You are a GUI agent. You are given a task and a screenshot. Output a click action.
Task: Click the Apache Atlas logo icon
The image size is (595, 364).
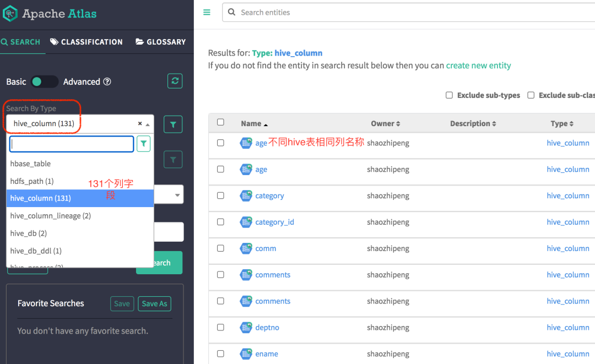pos(10,14)
